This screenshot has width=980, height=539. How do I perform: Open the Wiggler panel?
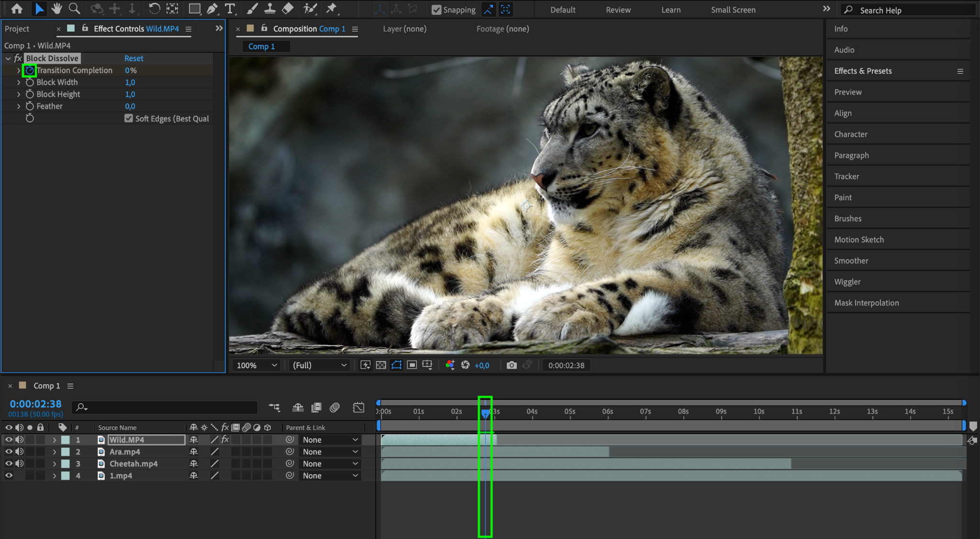pyautogui.click(x=847, y=282)
